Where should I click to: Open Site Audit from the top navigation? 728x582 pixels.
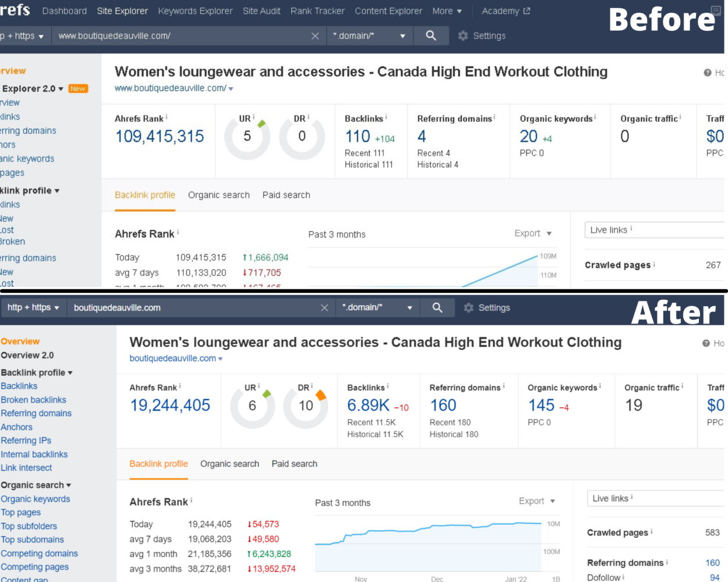[261, 11]
